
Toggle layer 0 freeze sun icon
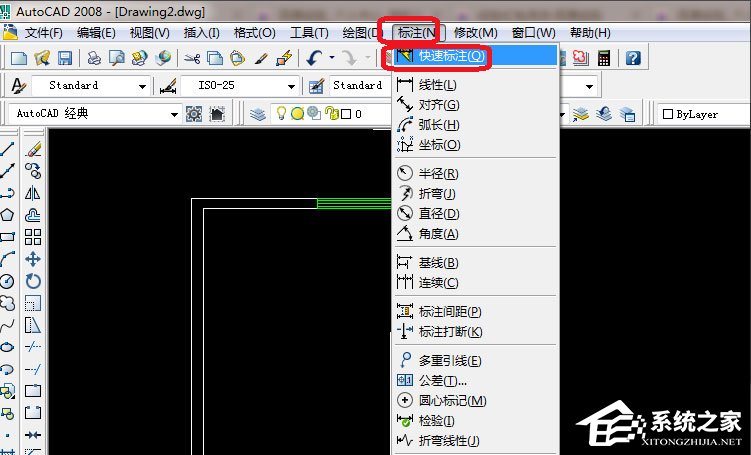click(297, 114)
